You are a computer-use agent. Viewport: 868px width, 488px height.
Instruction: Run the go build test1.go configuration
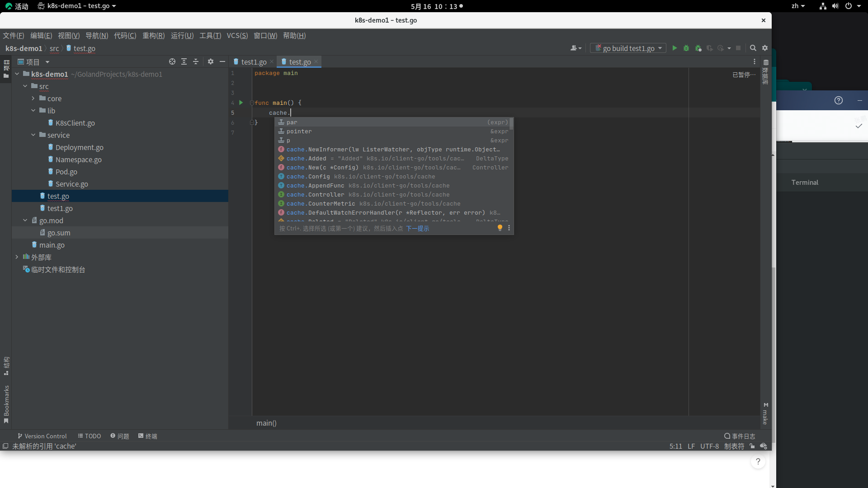point(675,48)
